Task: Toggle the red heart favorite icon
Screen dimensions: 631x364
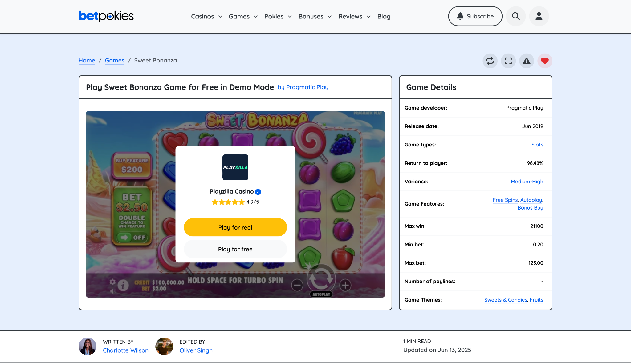Action: point(545,61)
